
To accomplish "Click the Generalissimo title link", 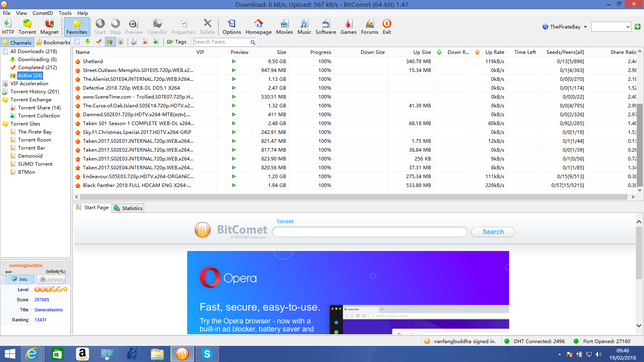I will [x=49, y=310].
